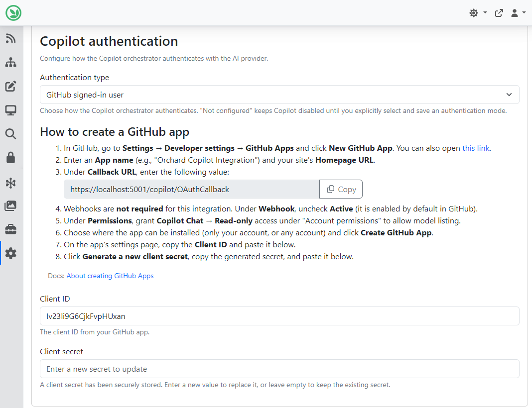Open About creating GitHub Apps docs

tap(110, 276)
